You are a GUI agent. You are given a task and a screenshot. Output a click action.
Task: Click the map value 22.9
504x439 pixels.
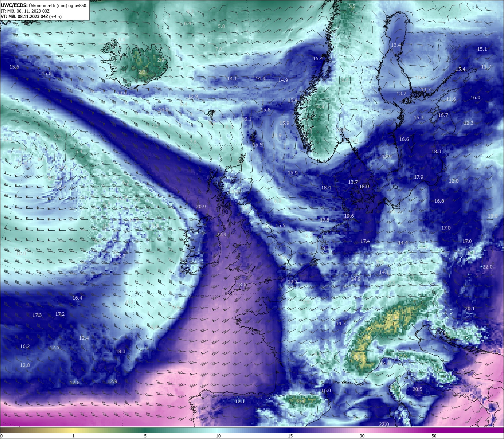pyautogui.click(x=221, y=234)
